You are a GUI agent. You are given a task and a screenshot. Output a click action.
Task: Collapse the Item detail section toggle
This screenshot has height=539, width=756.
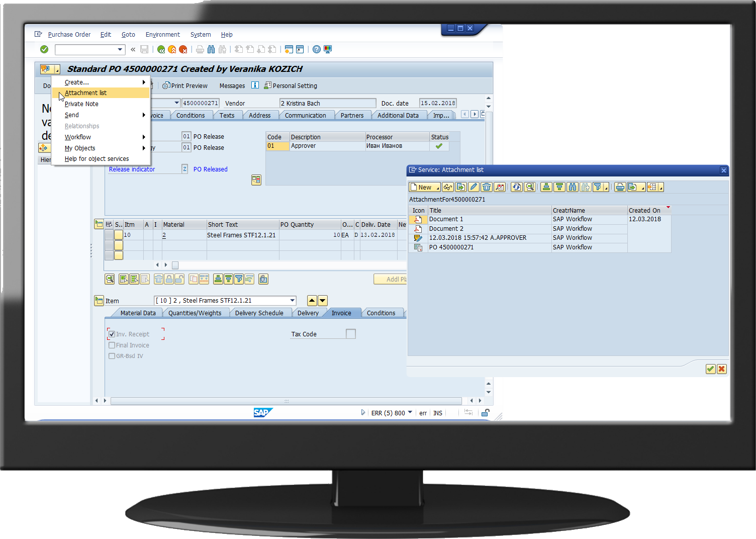pos(99,301)
